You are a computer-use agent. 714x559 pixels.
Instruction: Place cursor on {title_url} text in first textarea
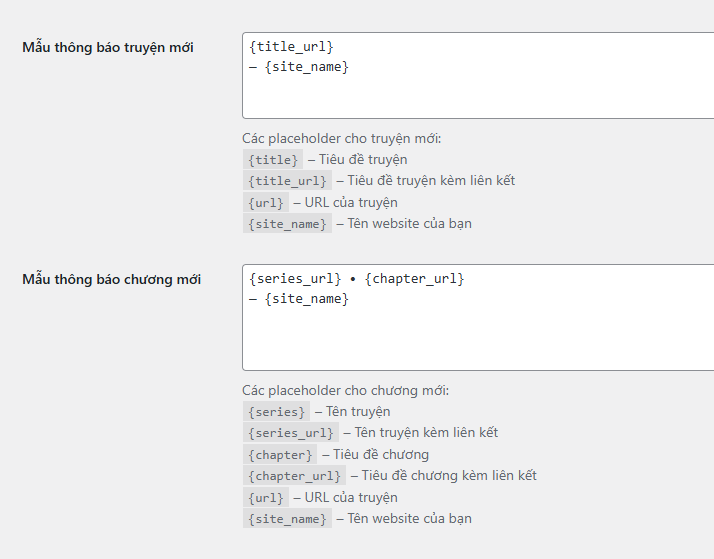[x=291, y=46]
